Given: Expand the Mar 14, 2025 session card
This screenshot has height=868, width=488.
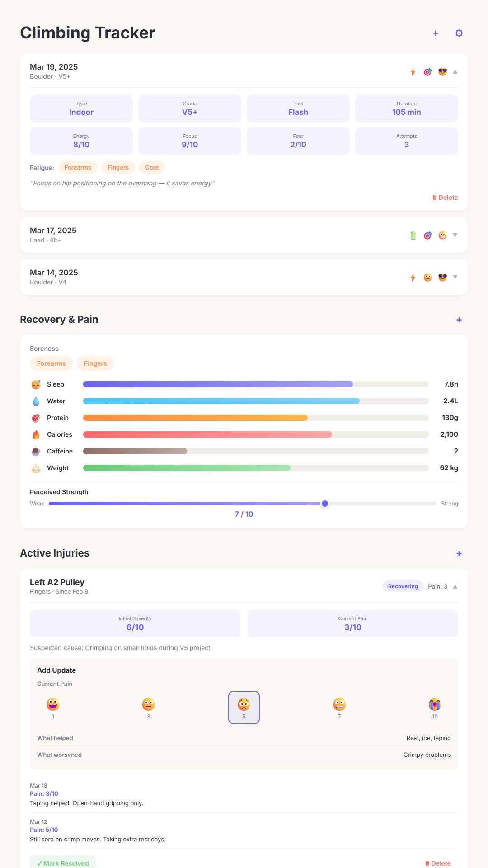Looking at the screenshot, I should (455, 278).
